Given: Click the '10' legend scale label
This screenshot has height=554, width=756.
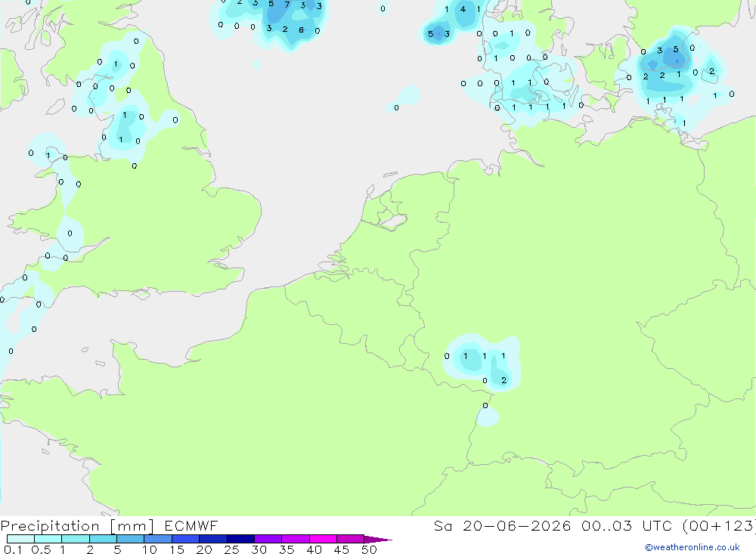Looking at the screenshot, I should click(x=149, y=549).
